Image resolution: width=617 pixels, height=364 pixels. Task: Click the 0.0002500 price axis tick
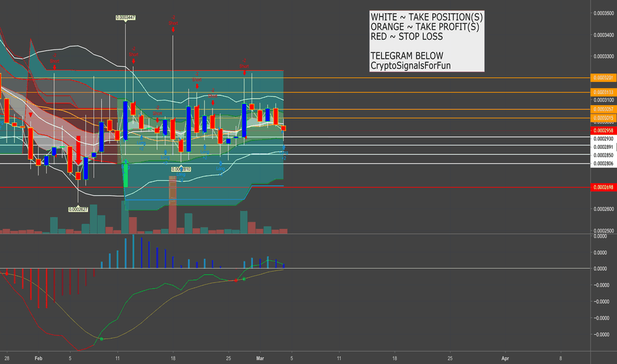coord(604,230)
